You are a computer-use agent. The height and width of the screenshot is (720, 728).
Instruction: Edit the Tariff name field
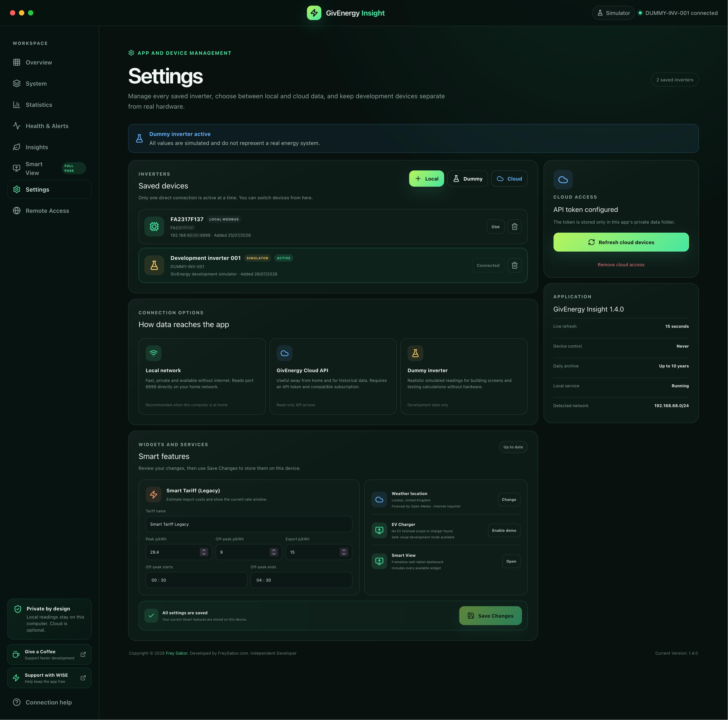(249, 524)
